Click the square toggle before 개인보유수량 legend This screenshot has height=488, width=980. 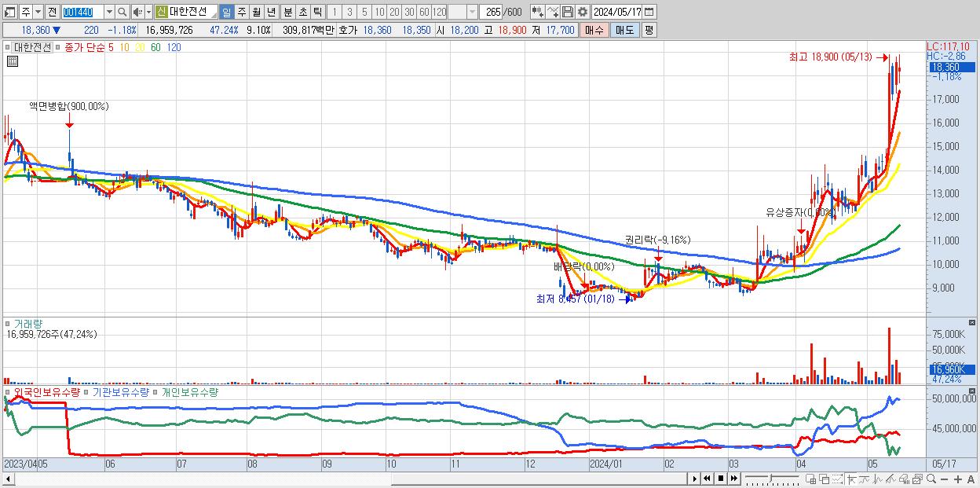coord(155,391)
